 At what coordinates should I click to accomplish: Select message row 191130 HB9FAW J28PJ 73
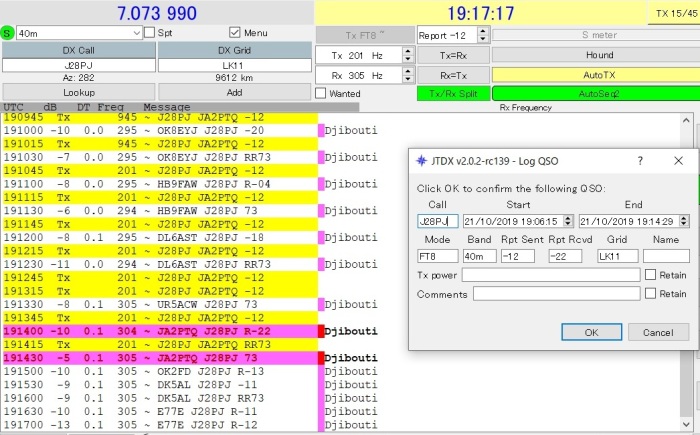click(x=159, y=210)
